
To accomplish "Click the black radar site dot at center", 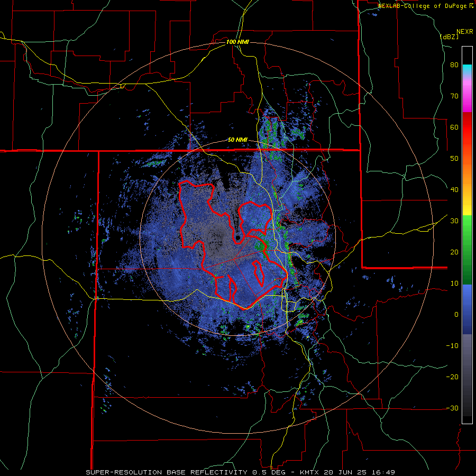I will click(237, 237).
